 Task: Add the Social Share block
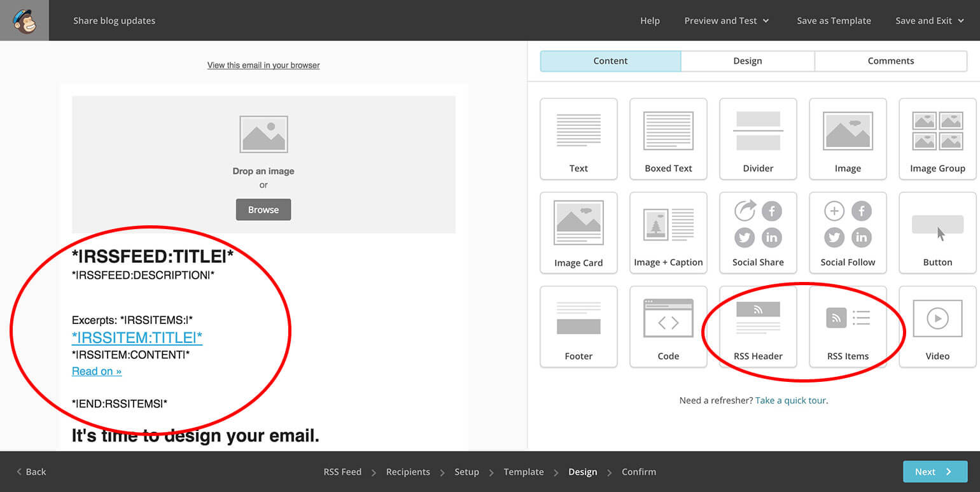758,232
